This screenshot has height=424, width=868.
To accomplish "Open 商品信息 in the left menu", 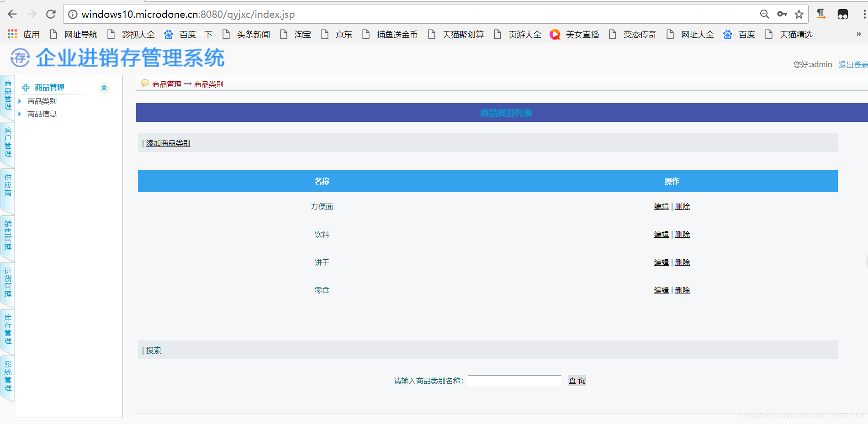I will 42,114.
